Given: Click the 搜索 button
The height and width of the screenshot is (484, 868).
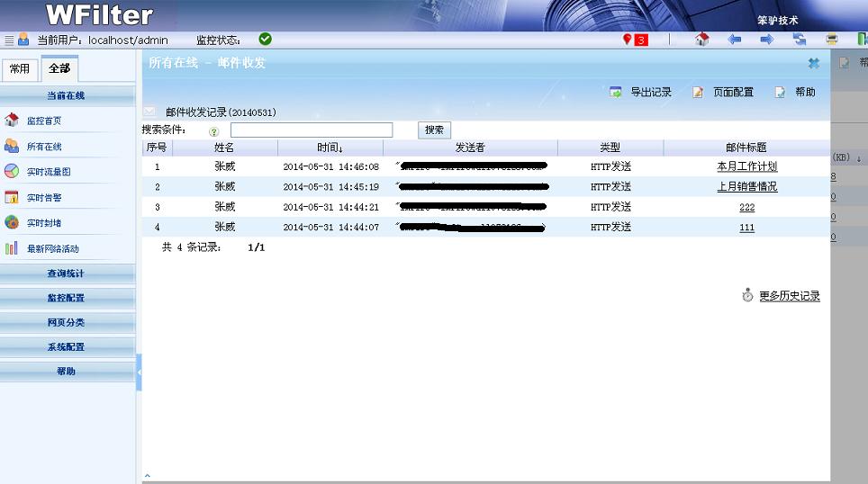Looking at the screenshot, I should click(x=434, y=130).
